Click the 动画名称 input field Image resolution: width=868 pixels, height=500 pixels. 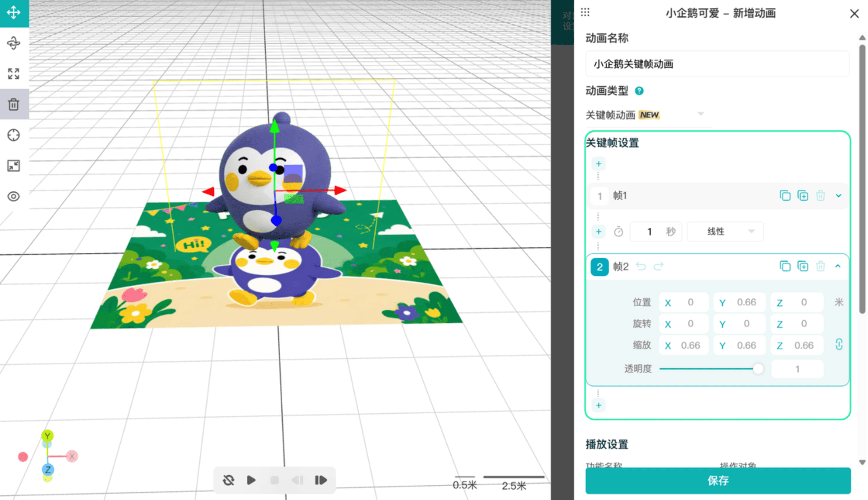coord(717,64)
